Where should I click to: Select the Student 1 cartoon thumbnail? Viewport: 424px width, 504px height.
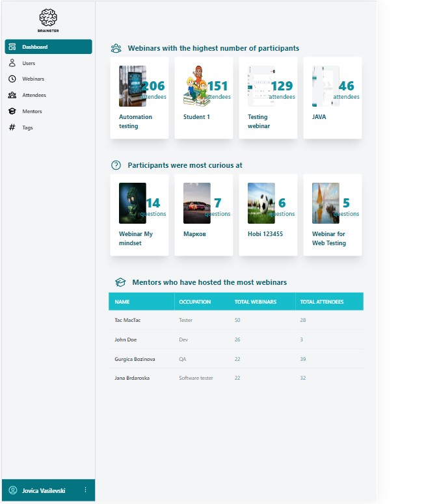pyautogui.click(x=196, y=86)
